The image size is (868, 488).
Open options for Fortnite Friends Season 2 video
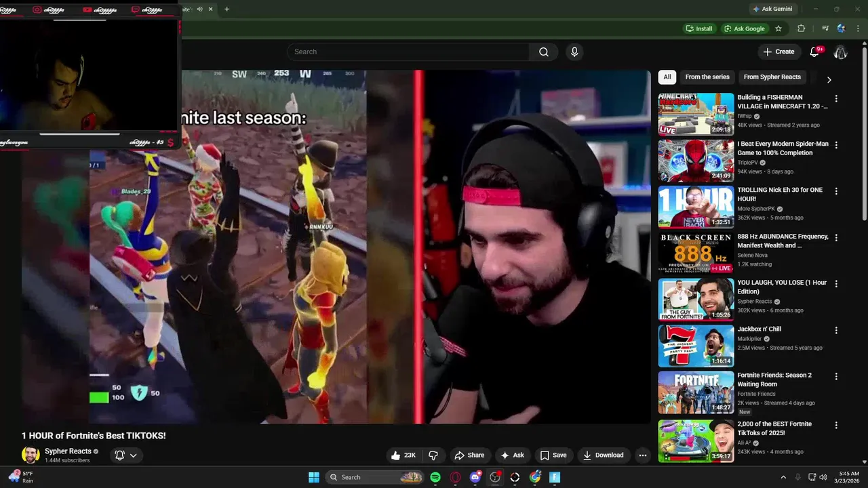pyautogui.click(x=836, y=376)
